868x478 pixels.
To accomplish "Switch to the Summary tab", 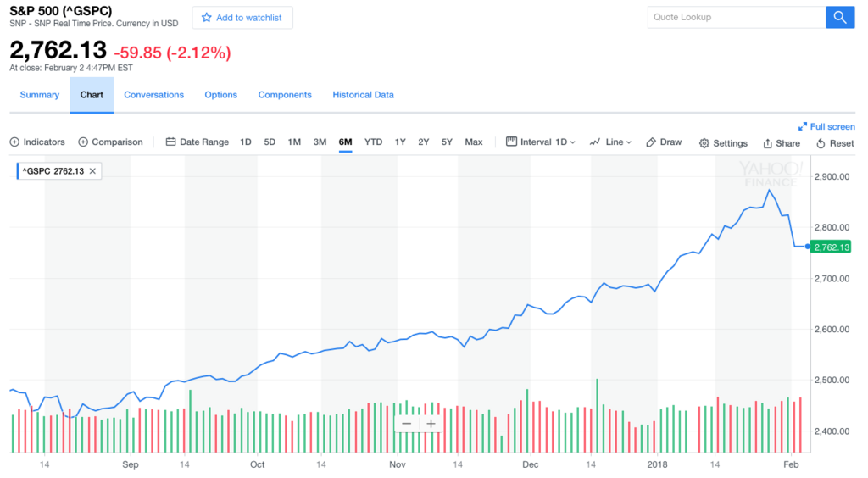I will click(39, 95).
